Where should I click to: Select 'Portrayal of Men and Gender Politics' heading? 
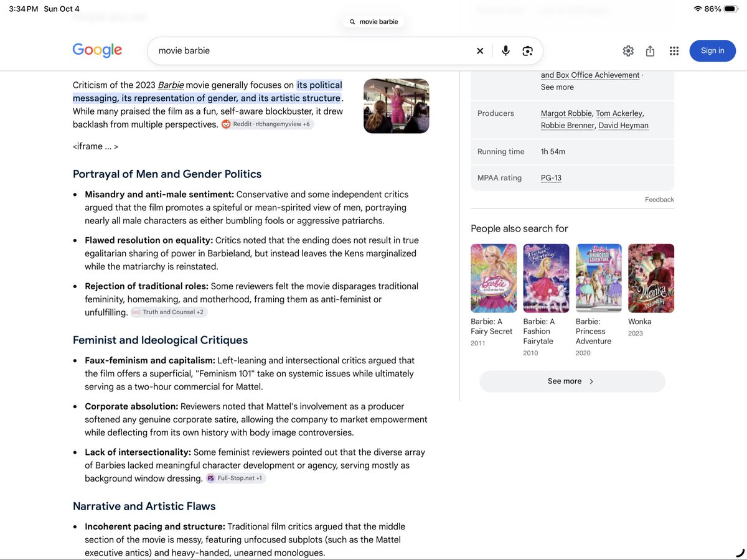pyautogui.click(x=167, y=174)
